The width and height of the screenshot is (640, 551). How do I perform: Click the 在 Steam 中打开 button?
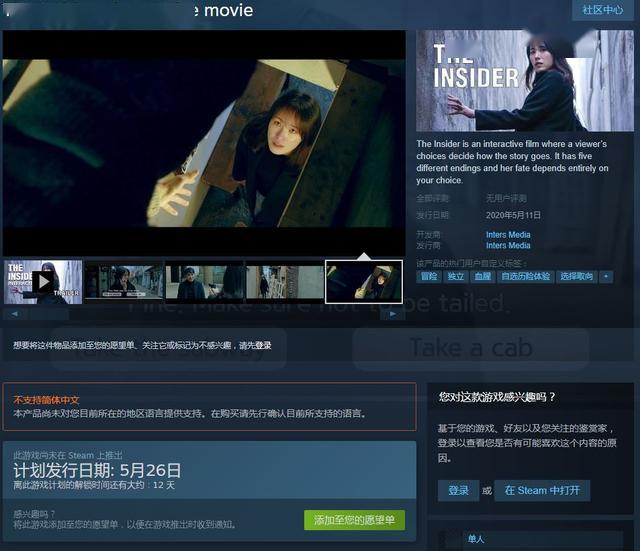[x=542, y=490]
